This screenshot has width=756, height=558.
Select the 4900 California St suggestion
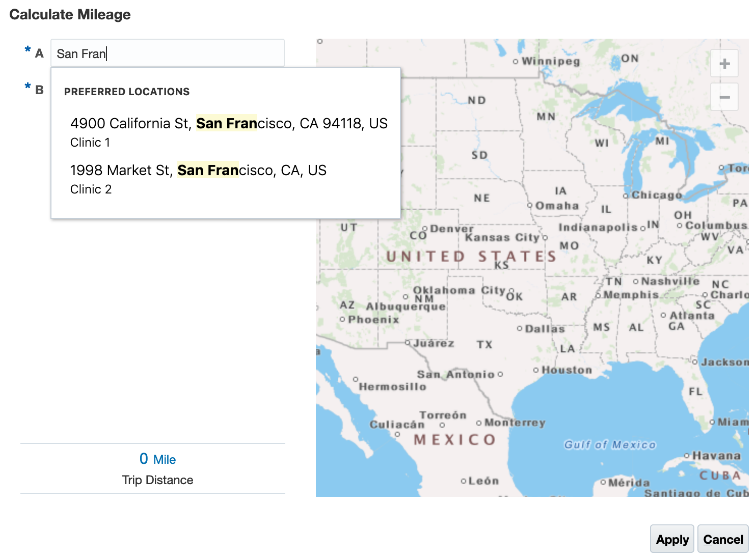229,132
